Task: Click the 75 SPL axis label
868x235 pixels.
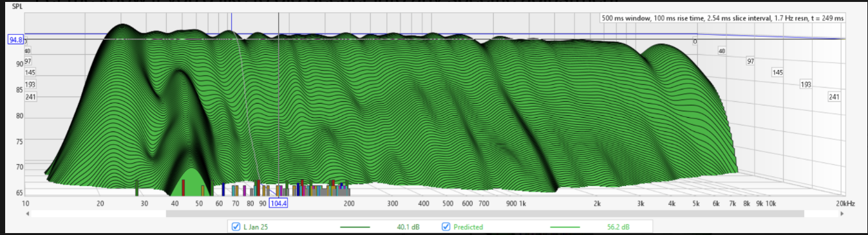Action: point(19,142)
